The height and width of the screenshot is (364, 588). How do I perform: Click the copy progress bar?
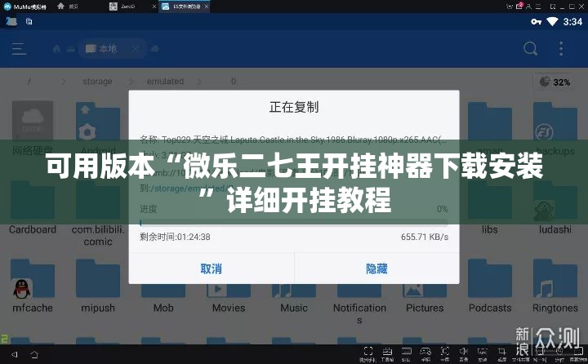(294, 223)
